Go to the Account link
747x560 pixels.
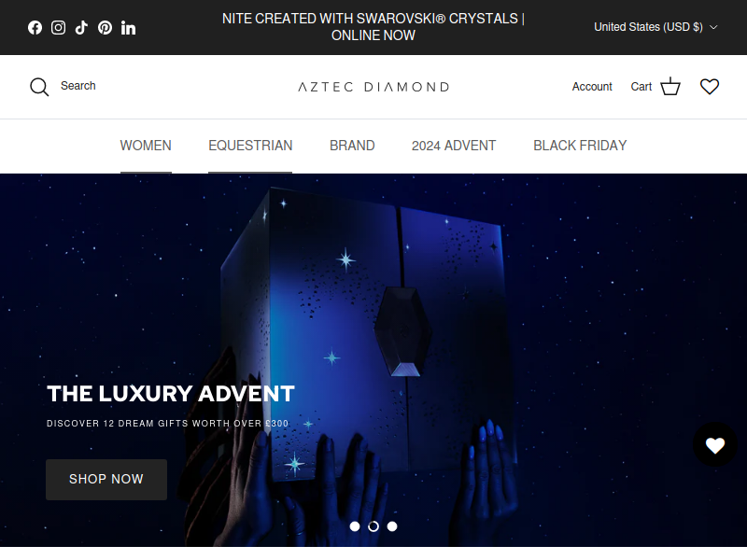(592, 87)
